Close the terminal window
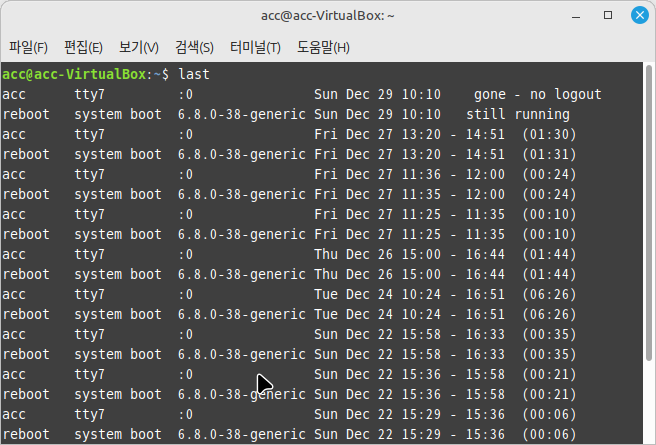The width and height of the screenshot is (656, 445). pyautogui.click(x=640, y=15)
